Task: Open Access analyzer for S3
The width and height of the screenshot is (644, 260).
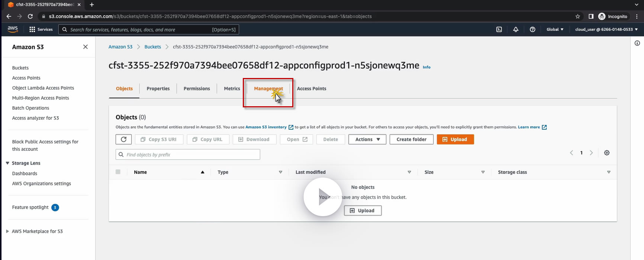Action: [x=35, y=118]
